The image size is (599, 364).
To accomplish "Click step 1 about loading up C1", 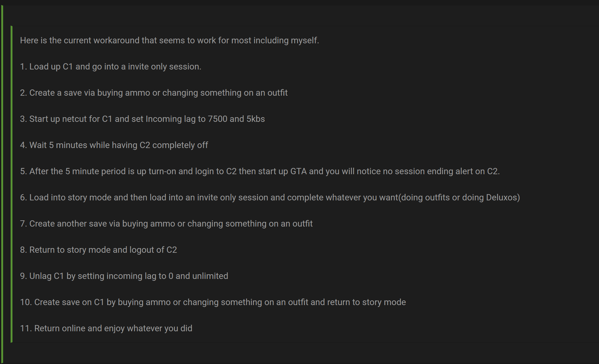I will click(110, 67).
